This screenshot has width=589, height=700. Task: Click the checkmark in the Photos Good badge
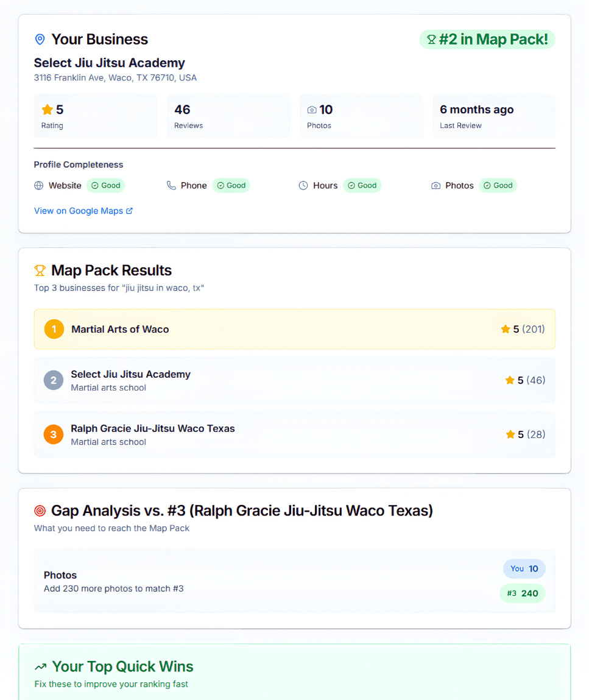tap(487, 185)
